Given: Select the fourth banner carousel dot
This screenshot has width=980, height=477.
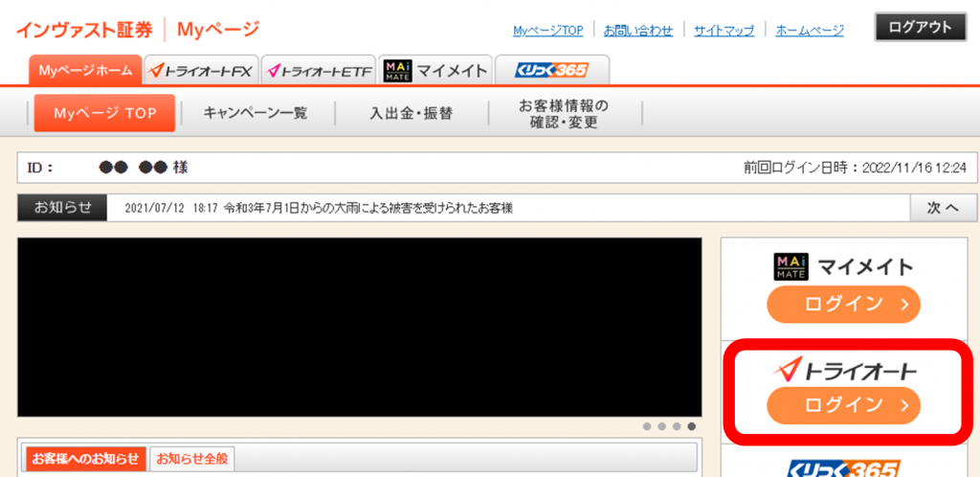Looking at the screenshot, I should [x=692, y=427].
